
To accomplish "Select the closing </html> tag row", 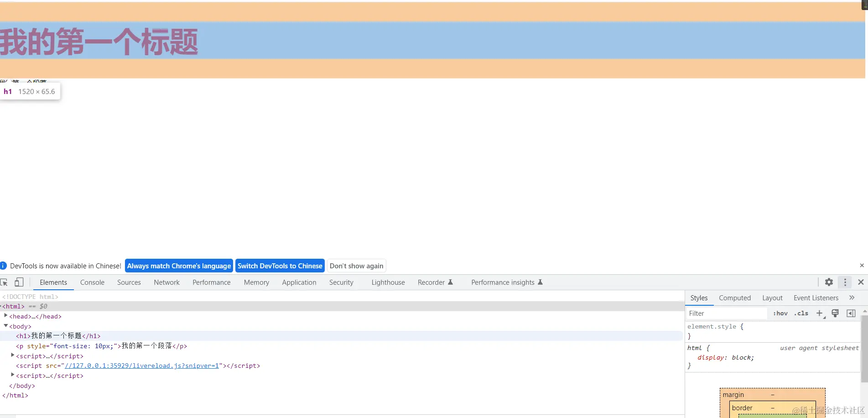I will coord(15,395).
